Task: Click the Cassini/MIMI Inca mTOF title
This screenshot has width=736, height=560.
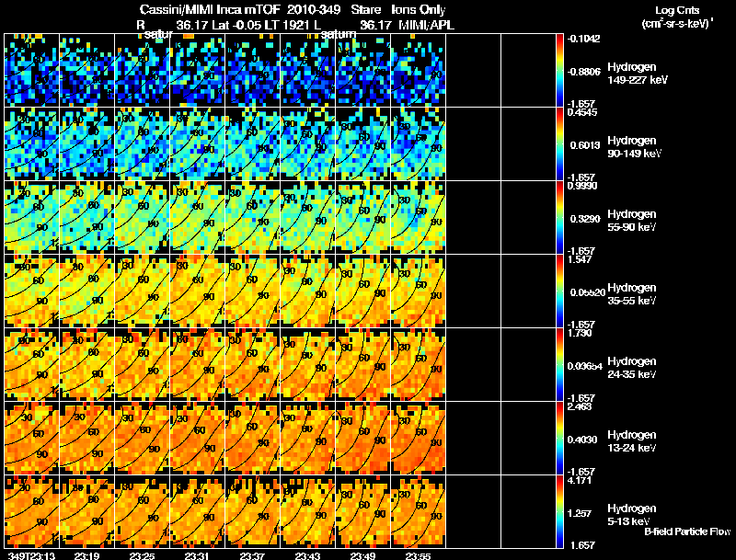Action: point(210,10)
